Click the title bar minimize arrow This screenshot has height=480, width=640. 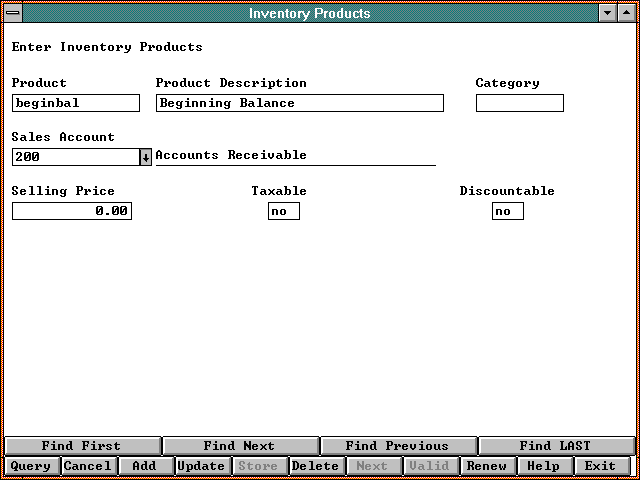click(x=607, y=14)
